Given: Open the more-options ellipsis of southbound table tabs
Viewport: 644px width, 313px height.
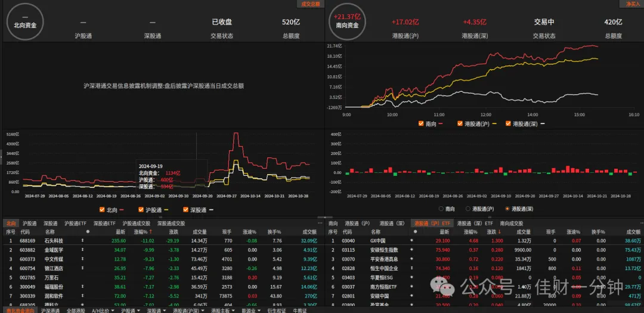Looking at the screenshot, I should 642,224.
